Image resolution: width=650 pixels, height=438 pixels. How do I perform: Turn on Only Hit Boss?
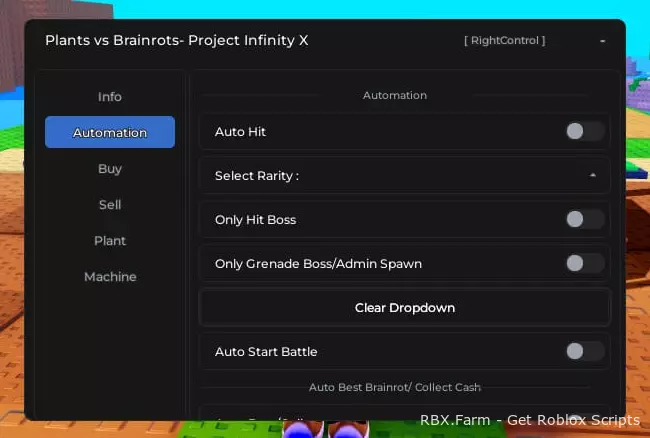(585, 219)
